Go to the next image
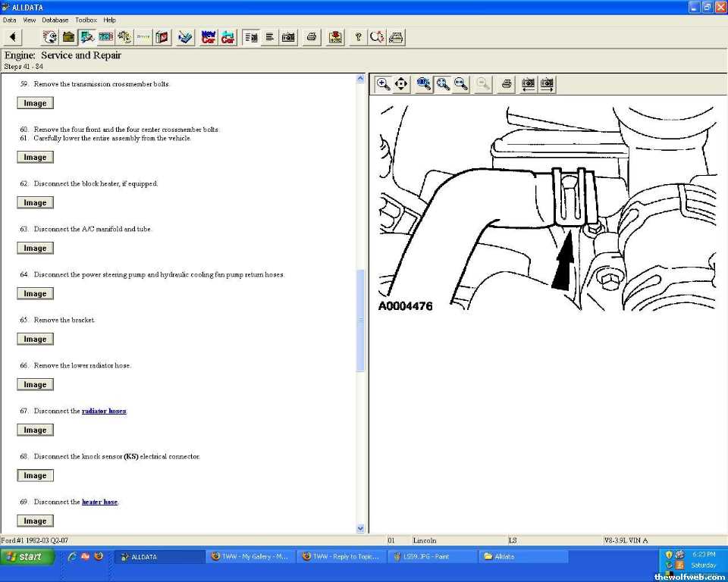Viewport: 728px width, 582px height. click(547, 84)
